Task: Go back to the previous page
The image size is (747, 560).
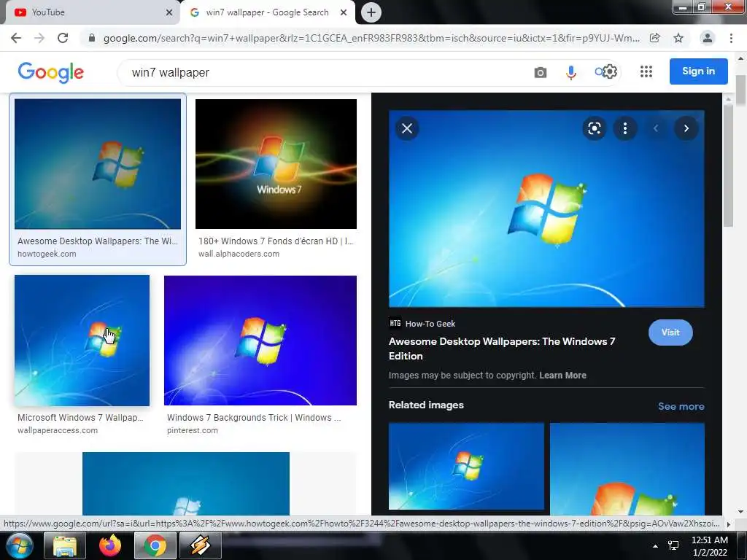Action: point(16,38)
